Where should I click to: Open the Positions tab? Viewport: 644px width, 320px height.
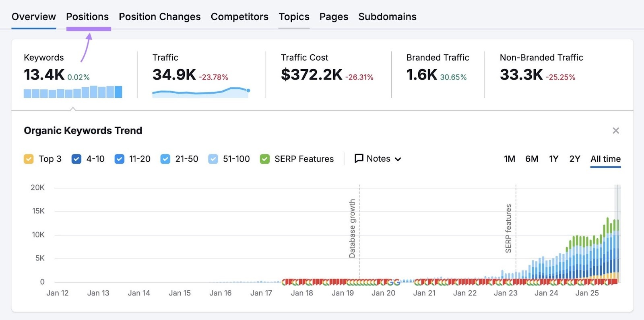tap(87, 17)
